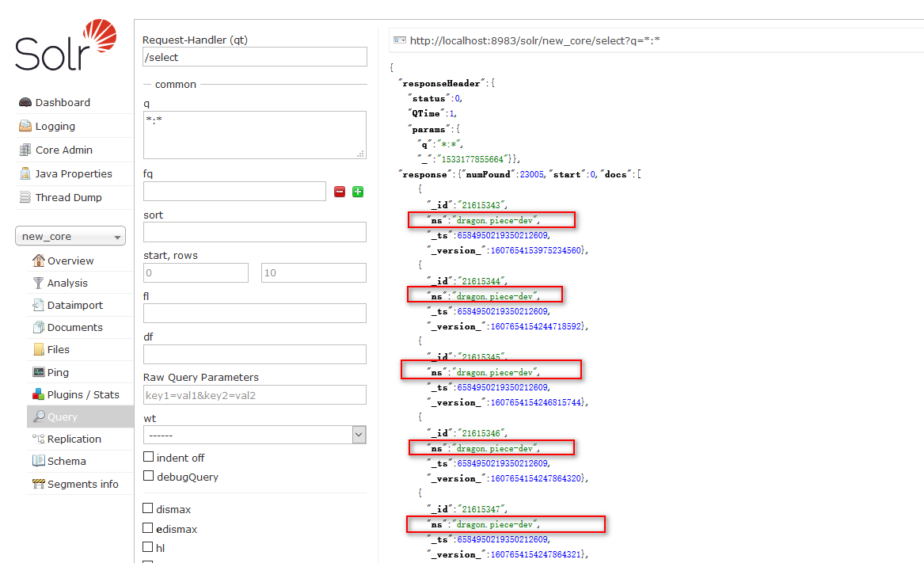Image resolution: width=924 pixels, height=563 pixels.
Task: Expand the wt response format dropdown
Action: 254,435
